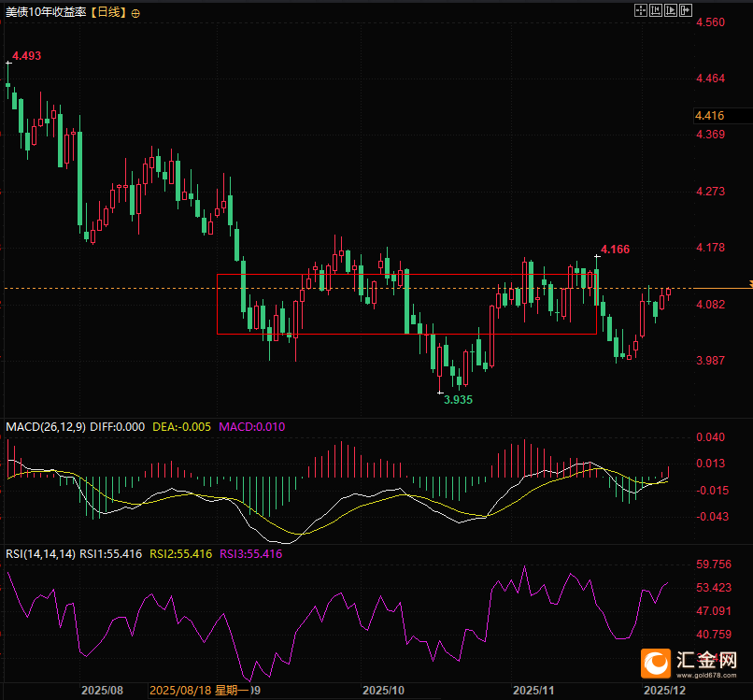Click the 美债10年收益率 chart title

(x=47, y=13)
